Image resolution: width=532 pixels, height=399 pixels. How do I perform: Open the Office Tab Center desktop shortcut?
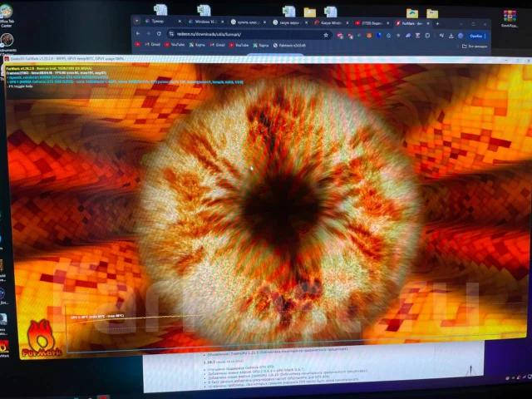[x=7, y=16]
